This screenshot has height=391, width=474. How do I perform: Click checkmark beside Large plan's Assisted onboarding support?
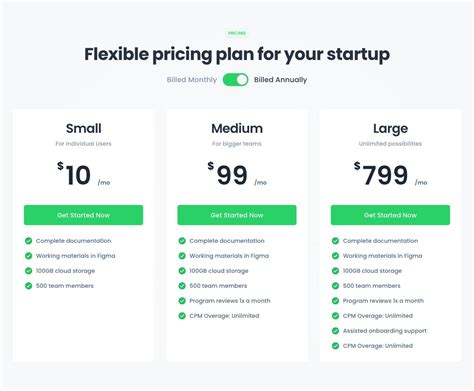pos(335,331)
